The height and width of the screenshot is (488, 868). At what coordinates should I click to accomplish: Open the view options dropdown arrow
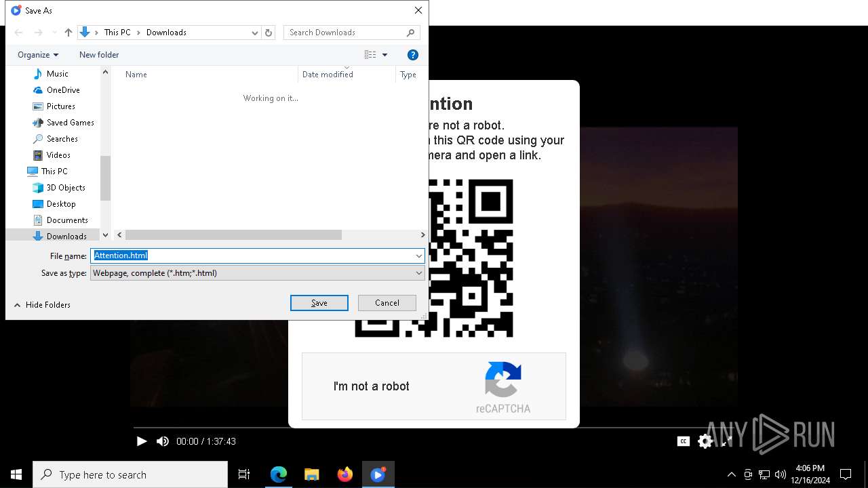[384, 55]
